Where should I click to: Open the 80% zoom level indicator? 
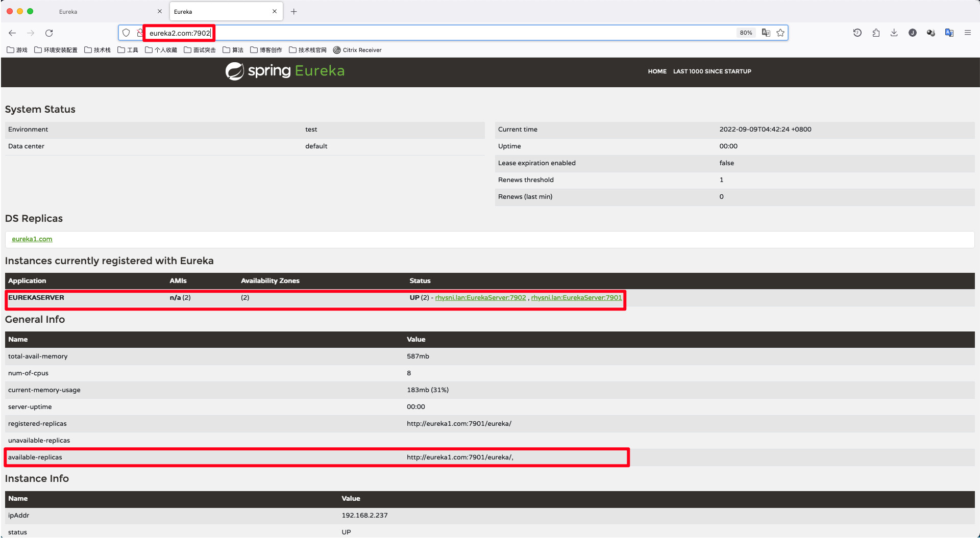point(746,33)
